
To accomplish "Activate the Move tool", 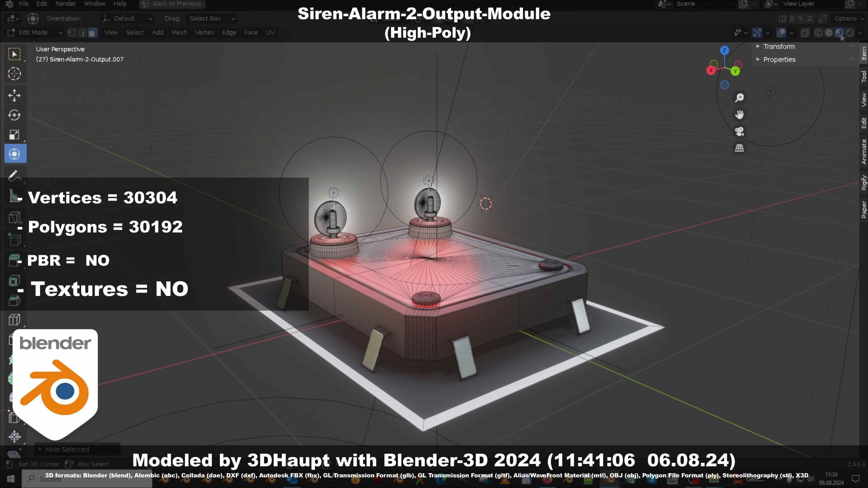I will (14, 95).
